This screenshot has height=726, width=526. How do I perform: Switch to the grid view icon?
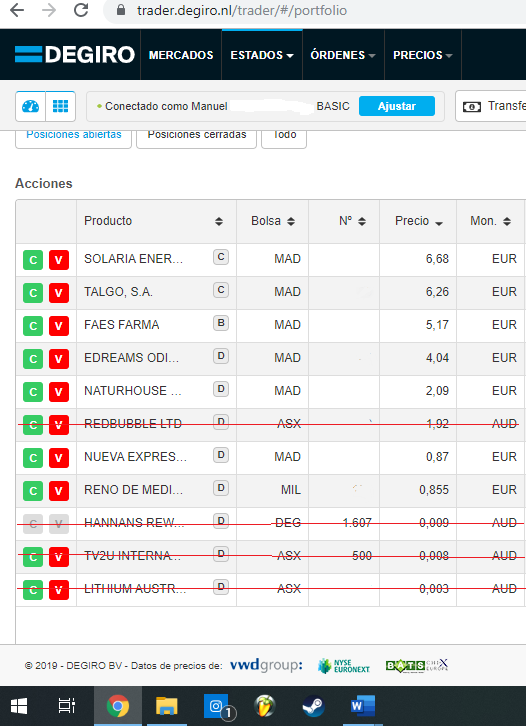(60, 106)
